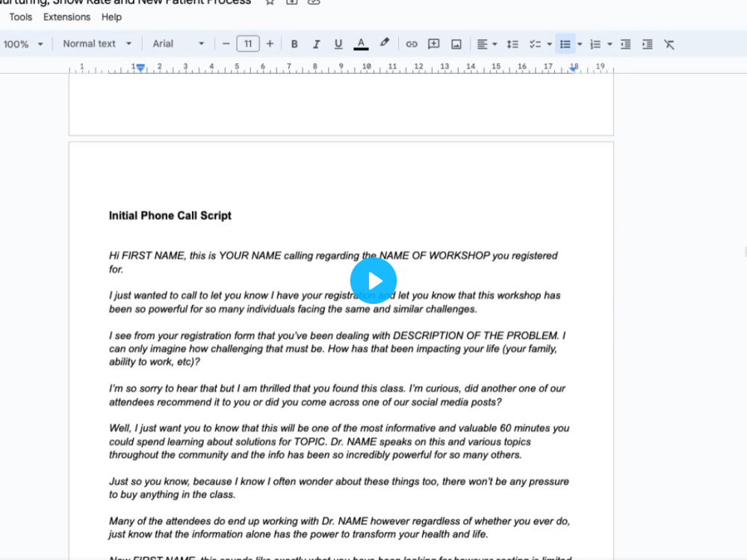Click the paragraph starting "Well, I just want you"
This screenshot has width=747, height=560.
pos(338,441)
